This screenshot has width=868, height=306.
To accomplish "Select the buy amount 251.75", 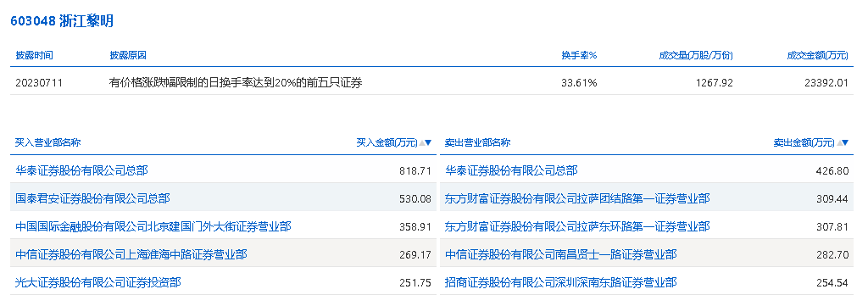I will click(x=415, y=283).
